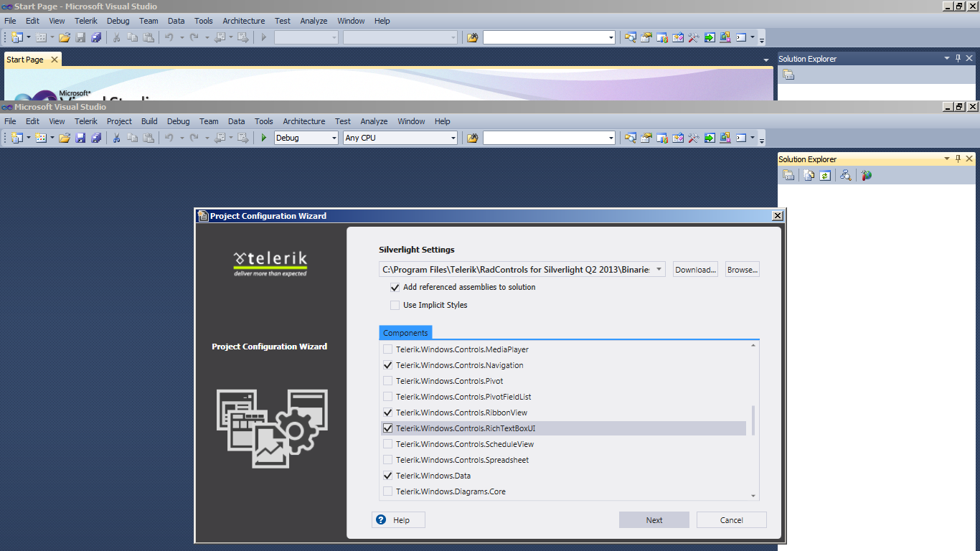Click the Download... button

pos(696,270)
